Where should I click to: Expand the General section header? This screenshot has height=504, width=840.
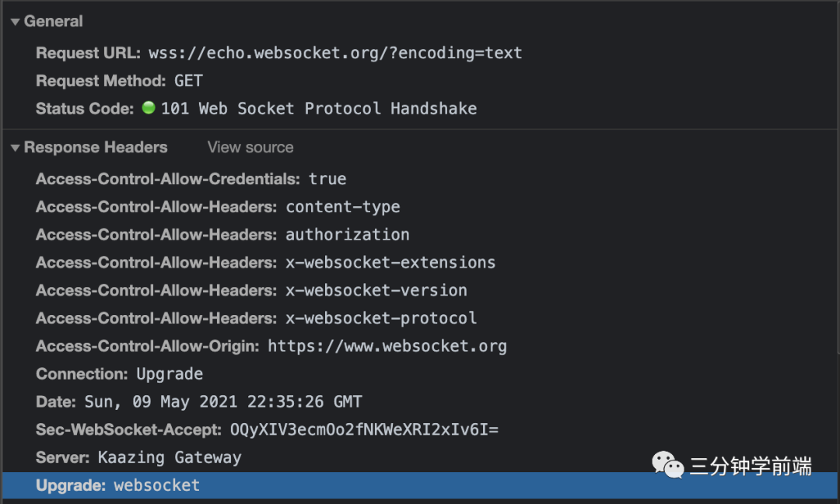[52, 21]
